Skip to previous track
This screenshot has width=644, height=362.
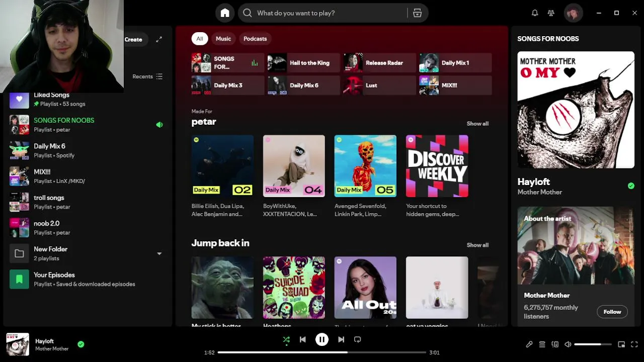click(302, 339)
